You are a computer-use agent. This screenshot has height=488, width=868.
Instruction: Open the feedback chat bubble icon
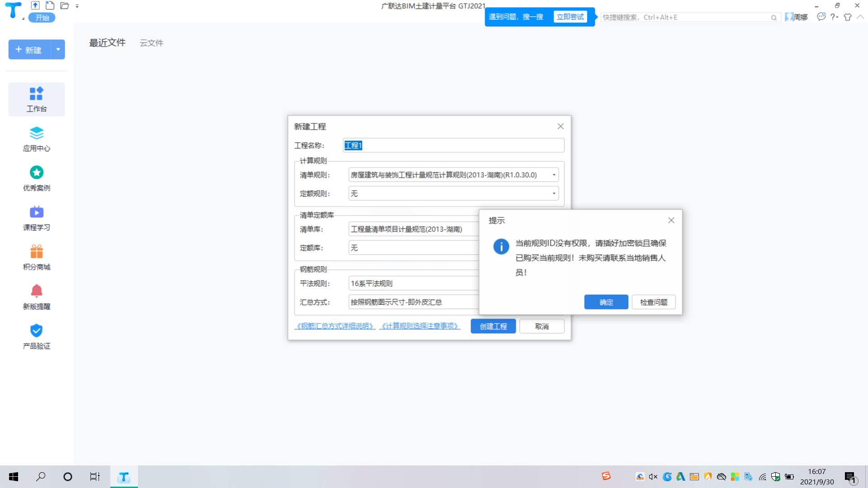coord(821,17)
